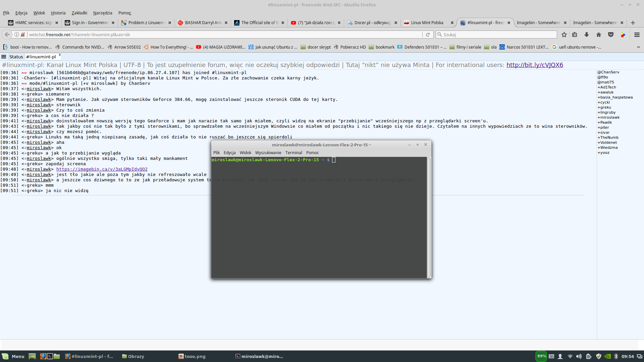Image resolution: width=644 pixels, height=362 pixels.
Task: Open the Pobieracz HD bookmark
Action: tap(350, 47)
